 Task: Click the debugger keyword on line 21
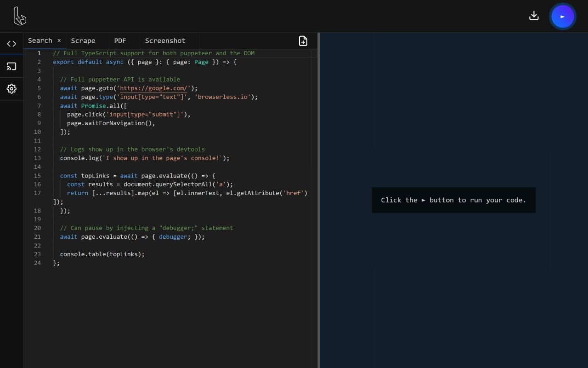[173, 236]
